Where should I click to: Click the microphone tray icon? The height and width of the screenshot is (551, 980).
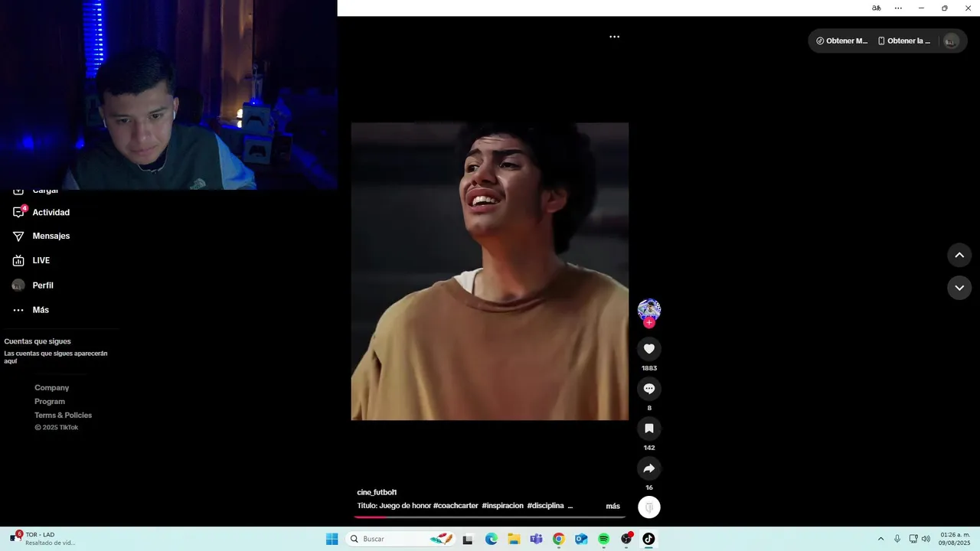click(x=897, y=540)
